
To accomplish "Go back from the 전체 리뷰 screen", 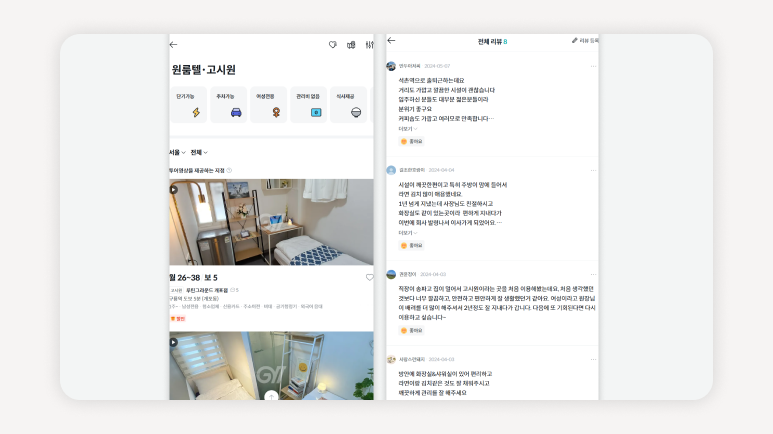I will click(x=391, y=41).
